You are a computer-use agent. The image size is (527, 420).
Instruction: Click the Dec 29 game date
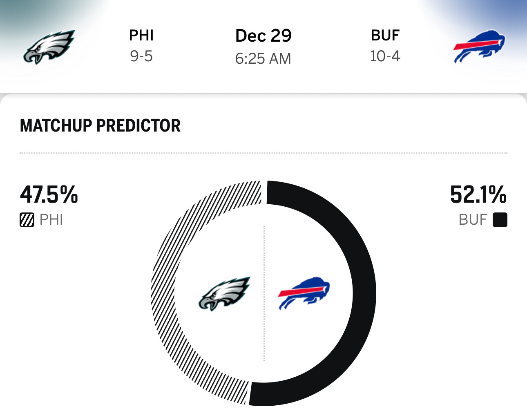(x=263, y=36)
